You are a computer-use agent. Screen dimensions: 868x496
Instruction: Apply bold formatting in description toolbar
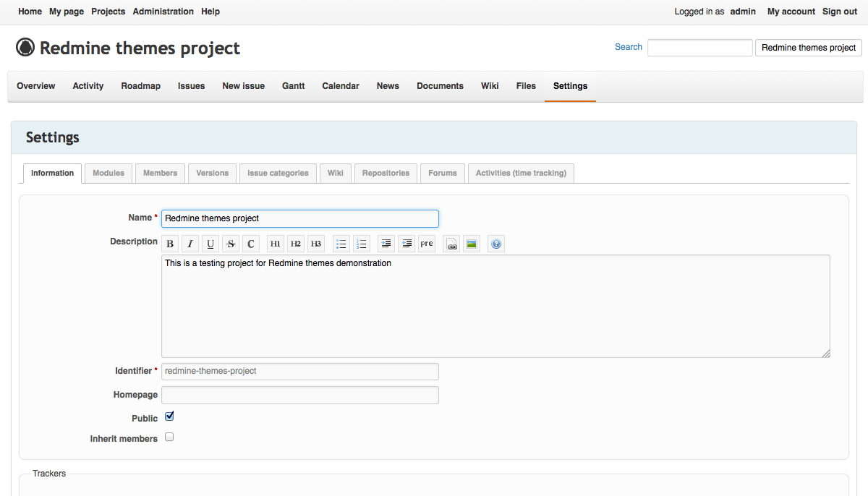(x=170, y=244)
